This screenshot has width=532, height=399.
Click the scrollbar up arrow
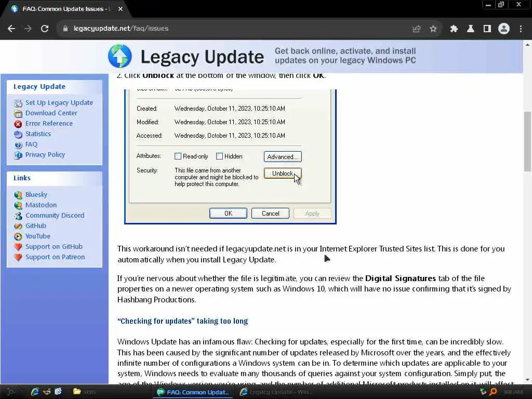pyautogui.click(x=527, y=45)
